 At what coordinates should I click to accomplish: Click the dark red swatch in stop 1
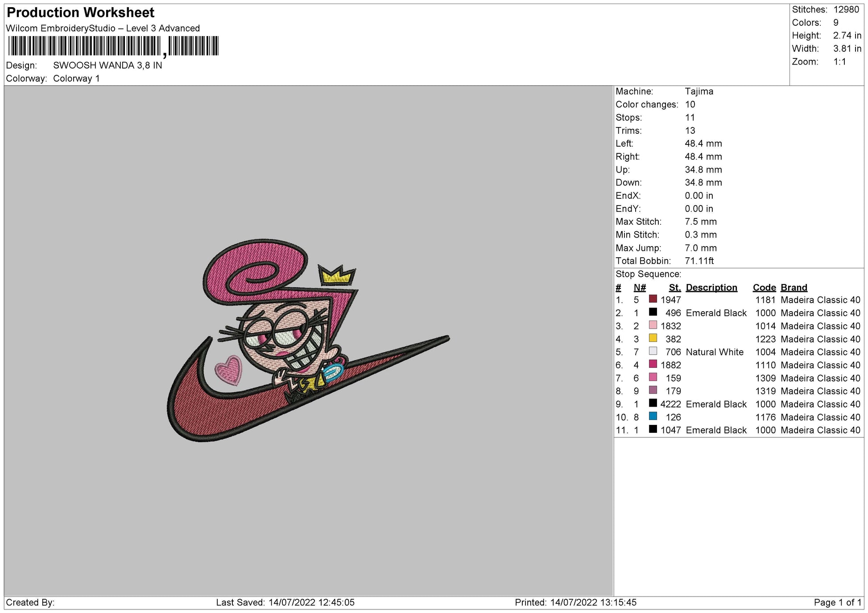pyautogui.click(x=653, y=299)
